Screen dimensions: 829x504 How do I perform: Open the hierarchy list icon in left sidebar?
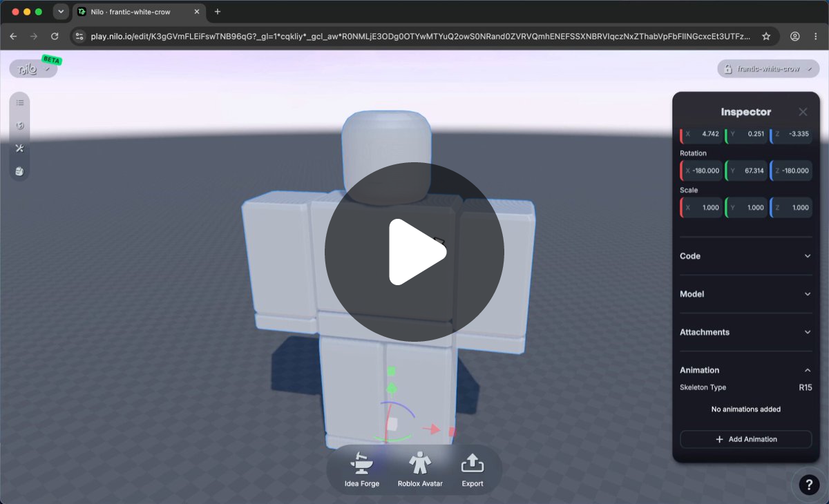[20, 103]
